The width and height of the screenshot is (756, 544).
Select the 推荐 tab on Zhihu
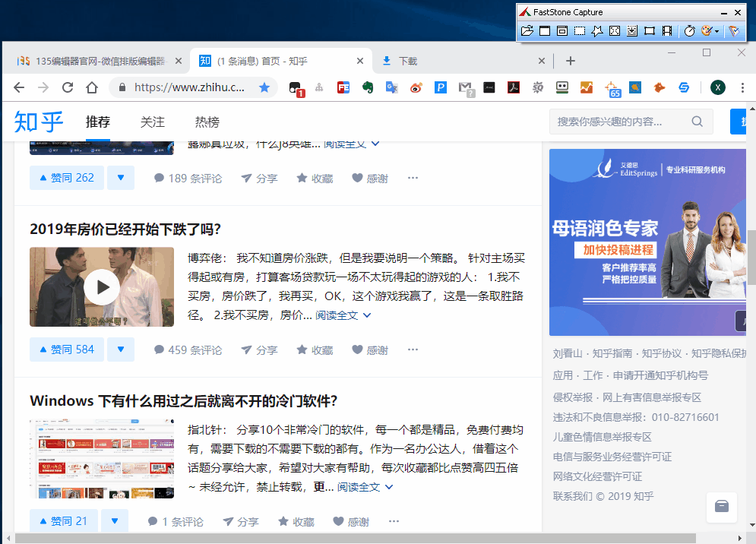click(98, 122)
